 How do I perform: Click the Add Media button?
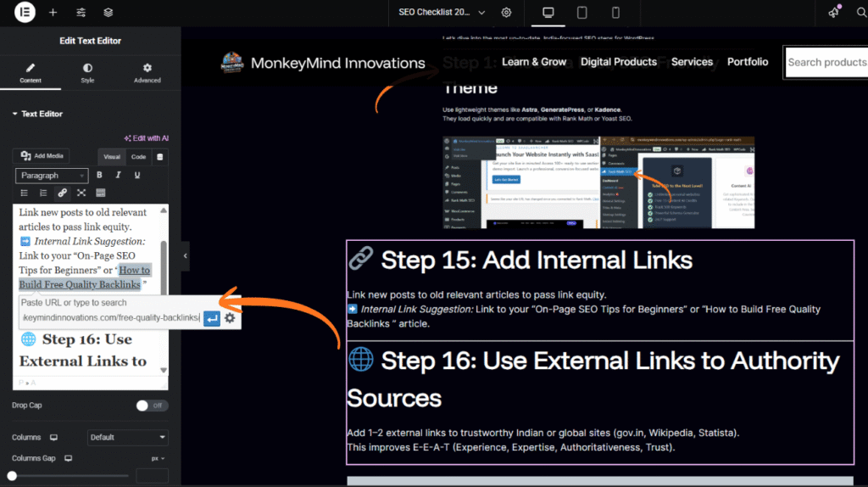[42, 156]
